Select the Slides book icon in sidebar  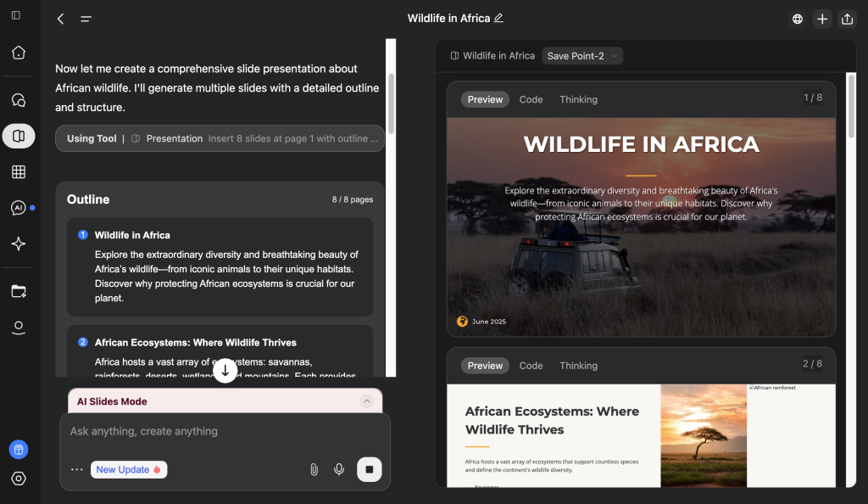point(19,137)
